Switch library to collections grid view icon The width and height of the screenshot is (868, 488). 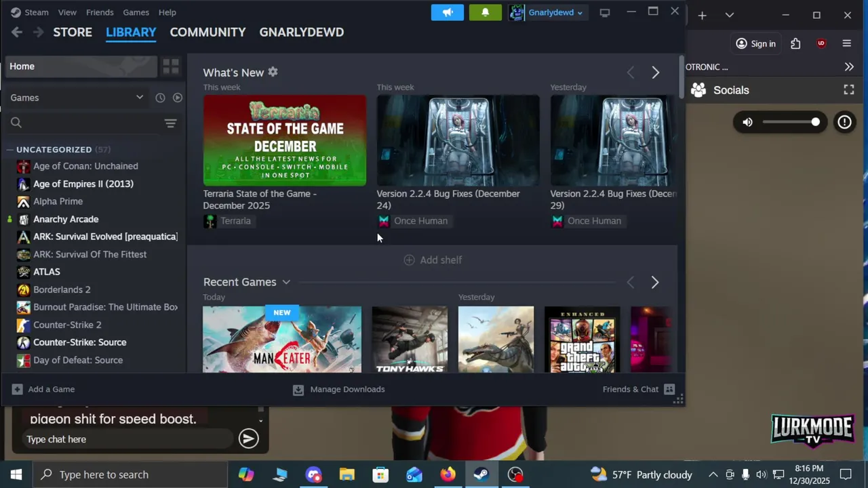click(x=170, y=66)
